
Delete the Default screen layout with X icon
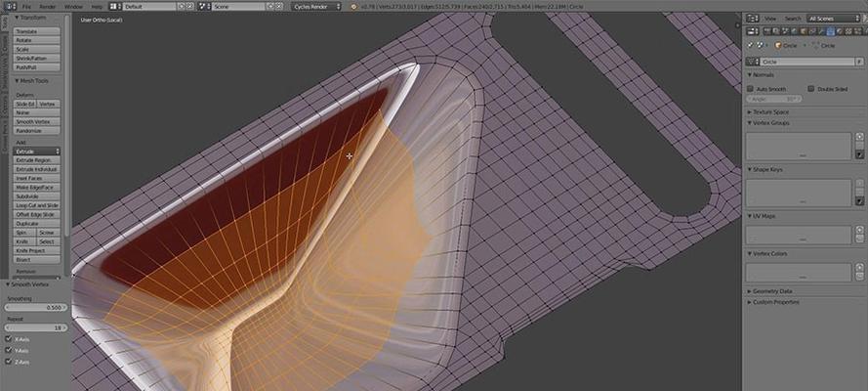(x=189, y=7)
